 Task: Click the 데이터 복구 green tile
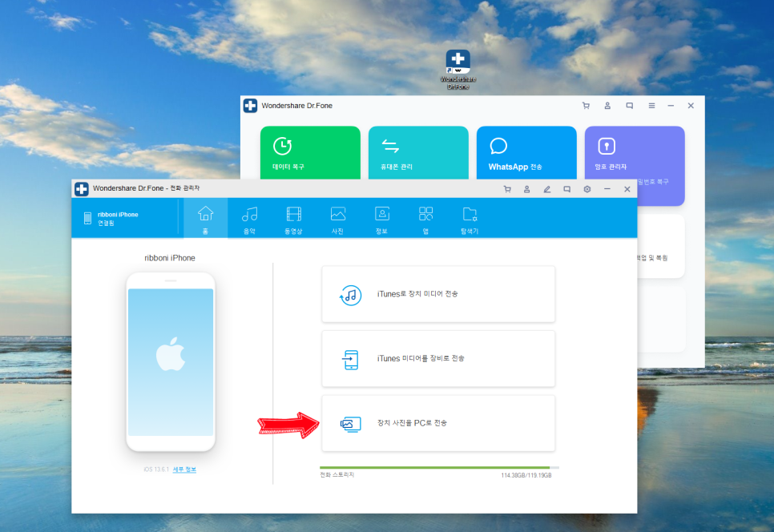point(310,152)
